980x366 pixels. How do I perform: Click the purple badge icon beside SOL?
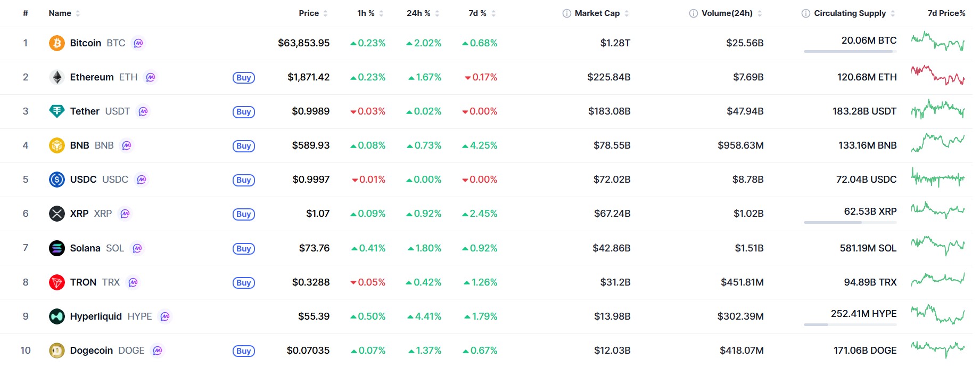[x=137, y=248]
